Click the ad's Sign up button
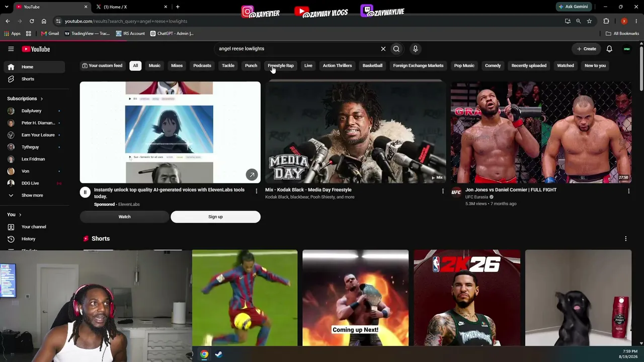 pyautogui.click(x=215, y=217)
